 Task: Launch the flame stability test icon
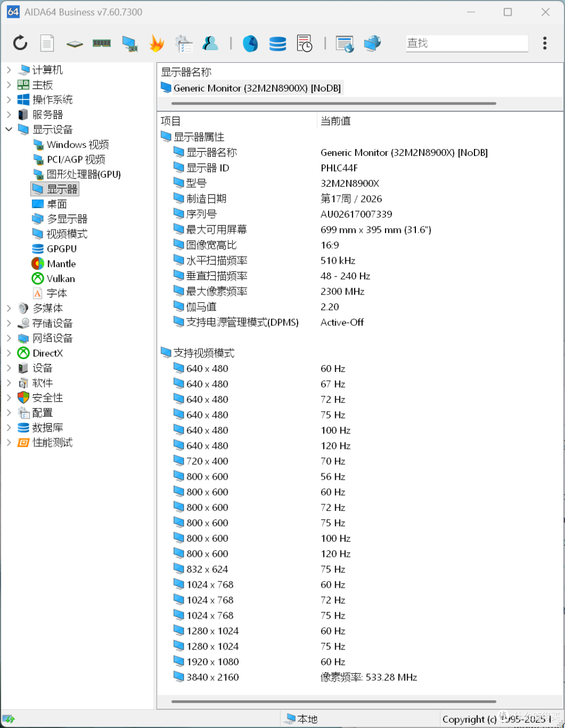[156, 43]
